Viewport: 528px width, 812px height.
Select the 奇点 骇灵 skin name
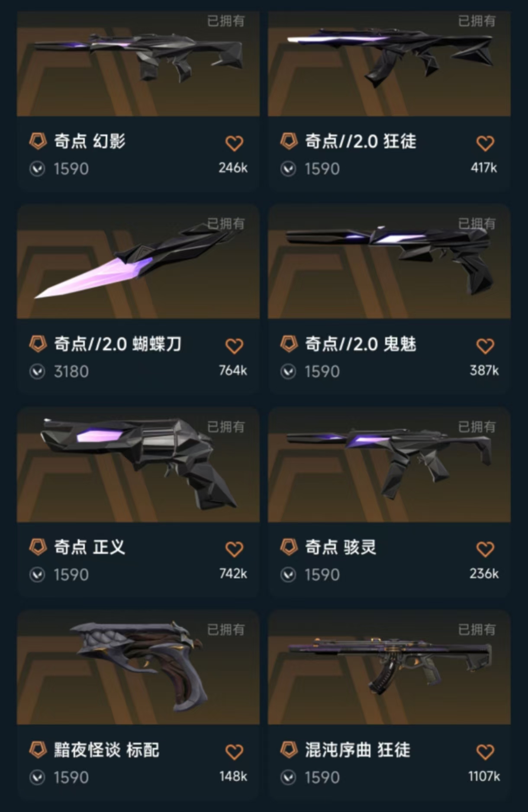pyautogui.click(x=341, y=548)
